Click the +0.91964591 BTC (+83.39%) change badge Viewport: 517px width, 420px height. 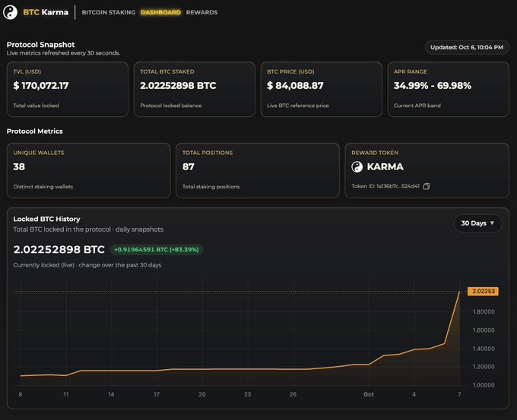coord(157,250)
